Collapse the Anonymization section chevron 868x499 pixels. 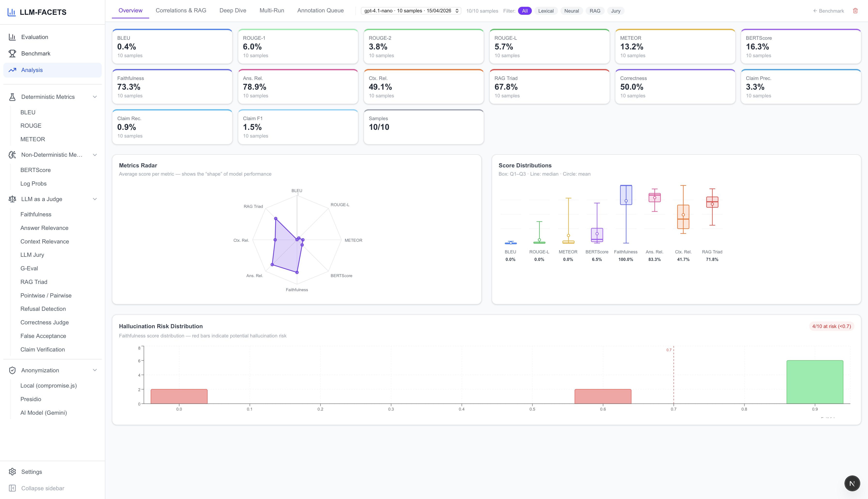point(95,370)
